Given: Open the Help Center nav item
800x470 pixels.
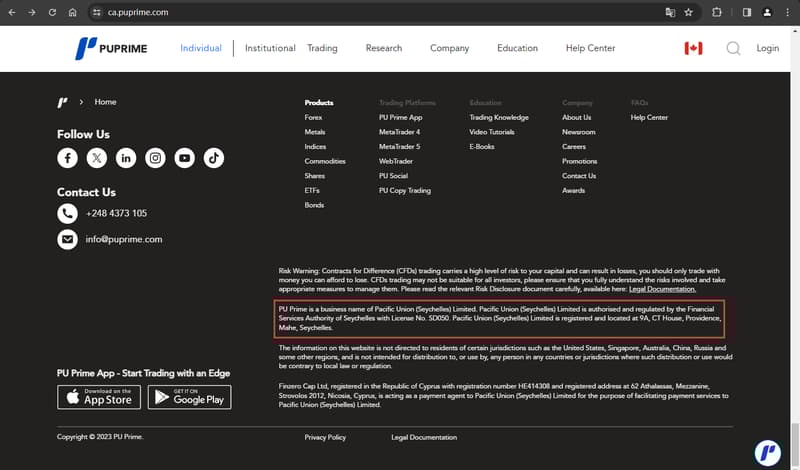Looking at the screenshot, I should pyautogui.click(x=590, y=48).
